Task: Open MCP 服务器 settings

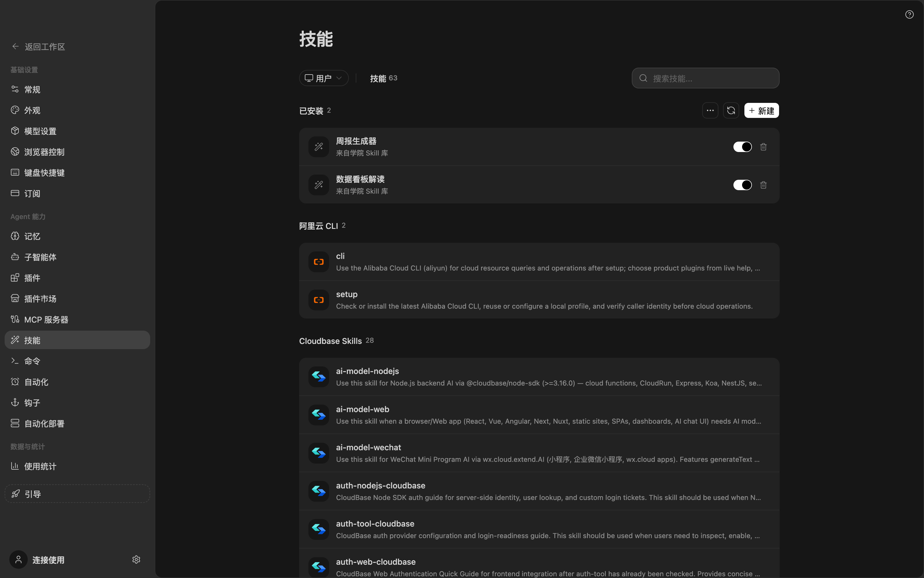Action: point(77,320)
